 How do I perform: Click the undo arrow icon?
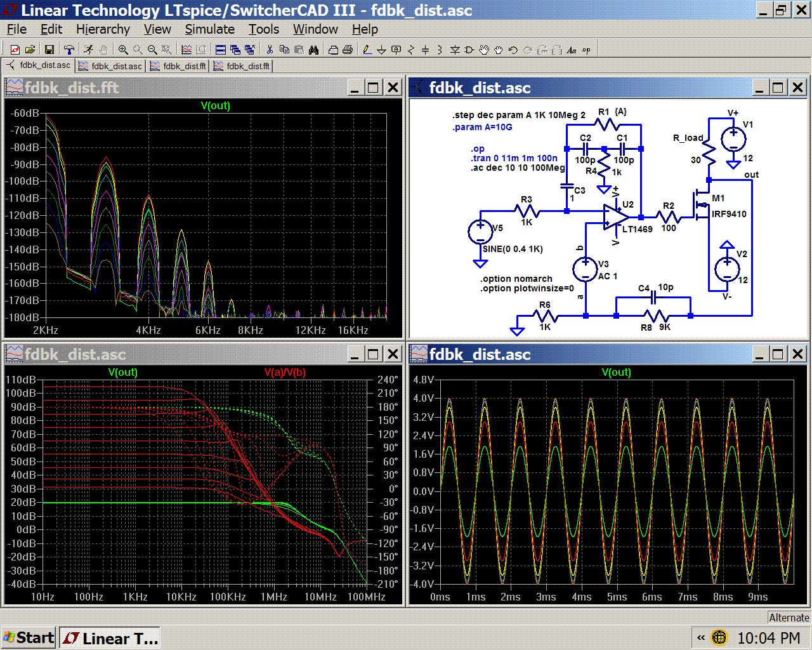click(513, 50)
